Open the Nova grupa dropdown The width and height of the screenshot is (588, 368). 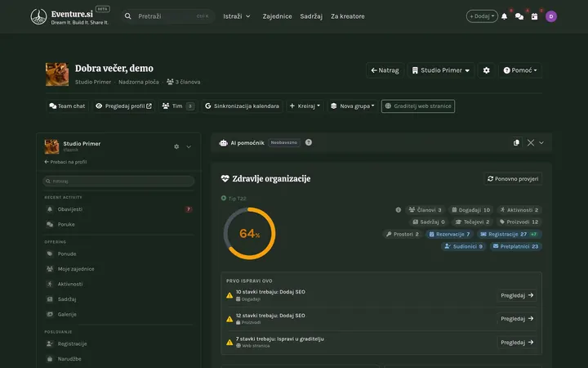coord(352,105)
